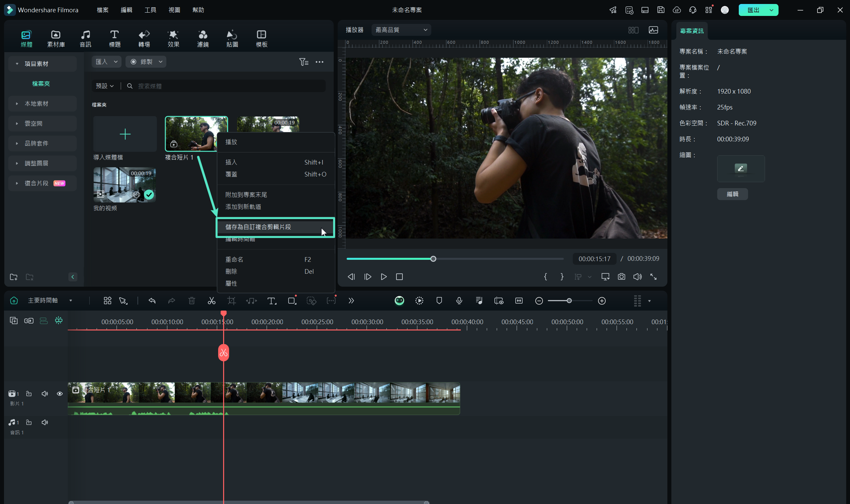Image resolution: width=850 pixels, height=504 pixels.
Task: Open the 模板 templates tab
Action: tap(261, 39)
